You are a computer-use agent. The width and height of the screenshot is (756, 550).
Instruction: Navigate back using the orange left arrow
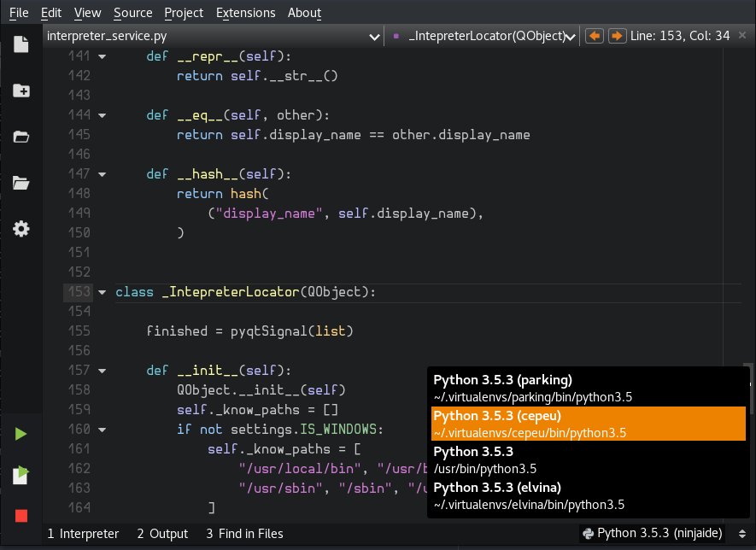pyautogui.click(x=596, y=36)
